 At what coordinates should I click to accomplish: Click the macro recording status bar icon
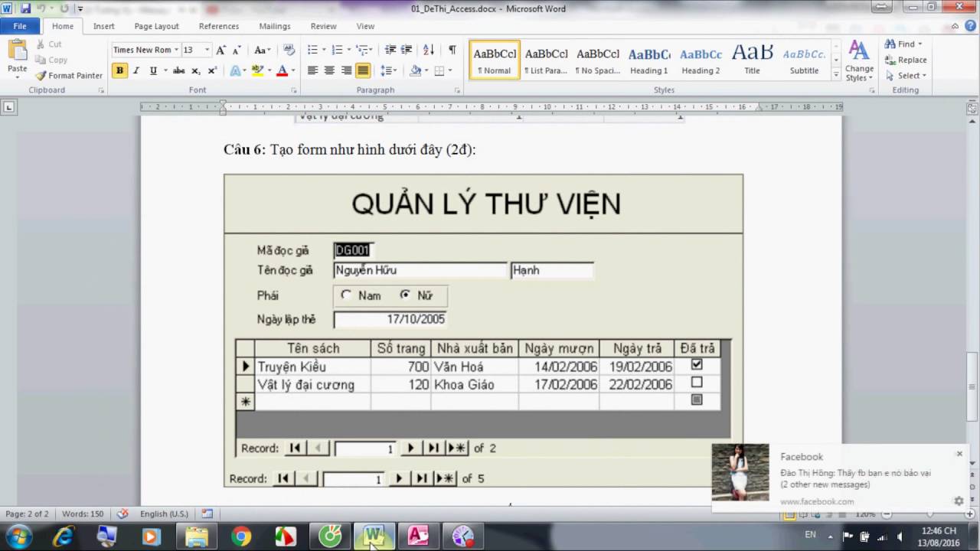click(207, 514)
